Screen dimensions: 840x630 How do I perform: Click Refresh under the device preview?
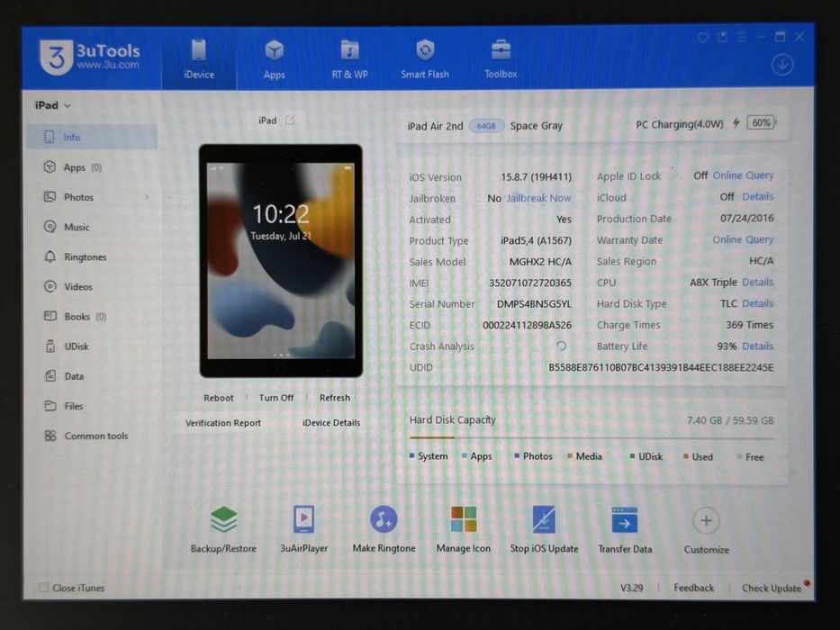click(335, 398)
